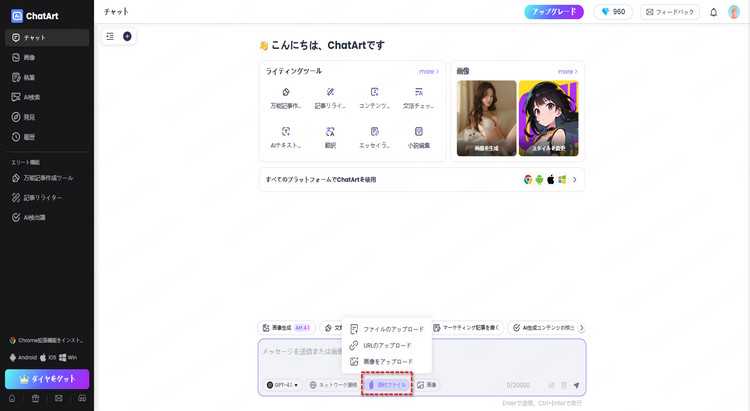Select the 記事リライ writing tool icon
This screenshot has width=750, height=411.
click(x=330, y=98)
